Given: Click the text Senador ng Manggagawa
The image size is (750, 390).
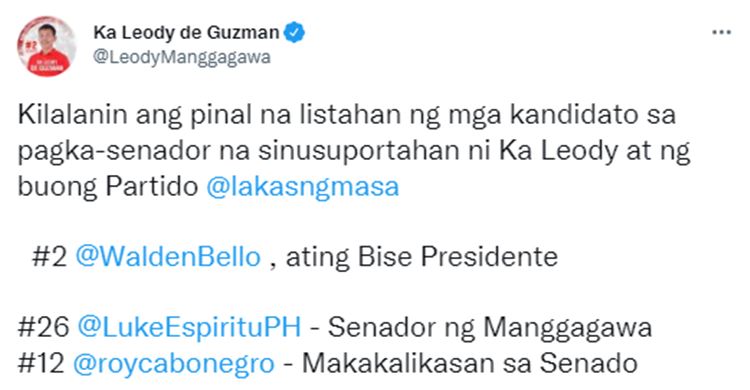Looking at the screenshot, I should tap(490, 329).
